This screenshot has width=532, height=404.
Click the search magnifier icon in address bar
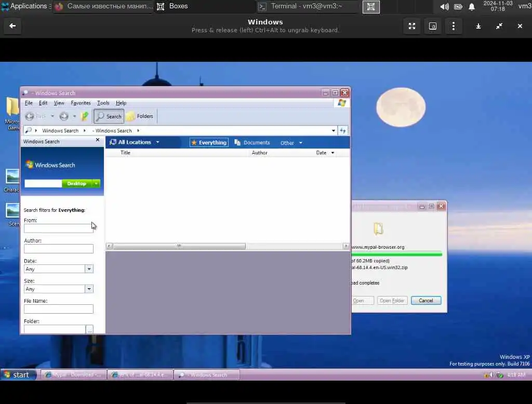coord(29,130)
